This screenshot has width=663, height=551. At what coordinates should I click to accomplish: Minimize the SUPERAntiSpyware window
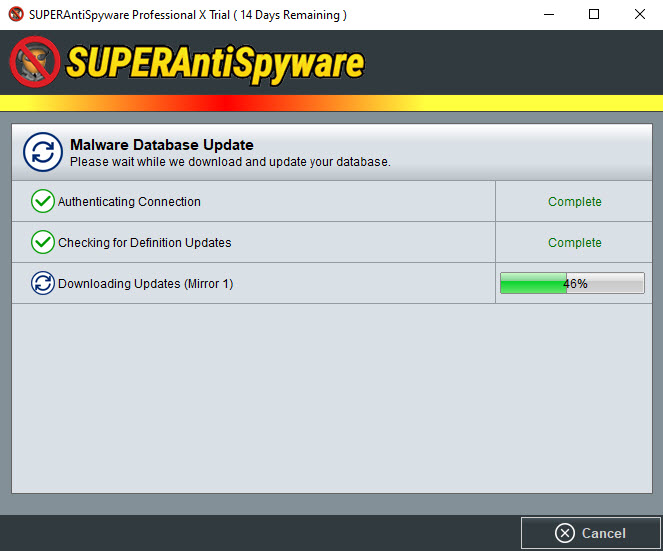(x=549, y=14)
